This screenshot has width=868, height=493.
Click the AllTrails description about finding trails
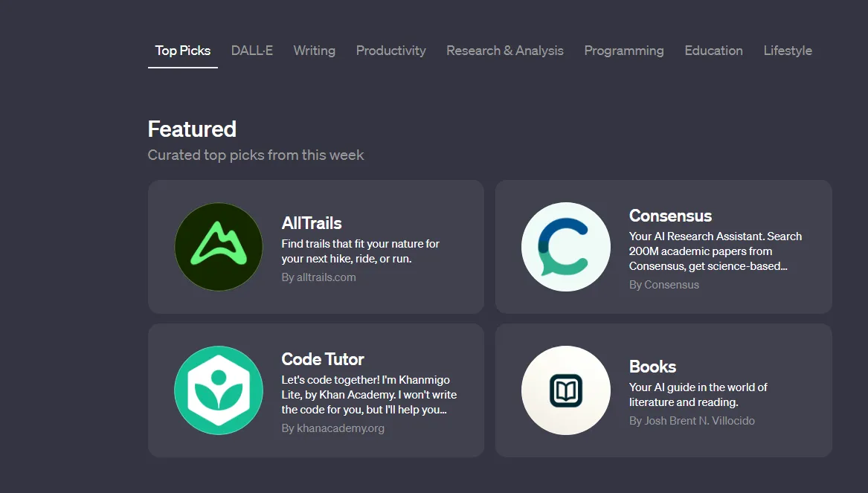pyautogui.click(x=361, y=251)
